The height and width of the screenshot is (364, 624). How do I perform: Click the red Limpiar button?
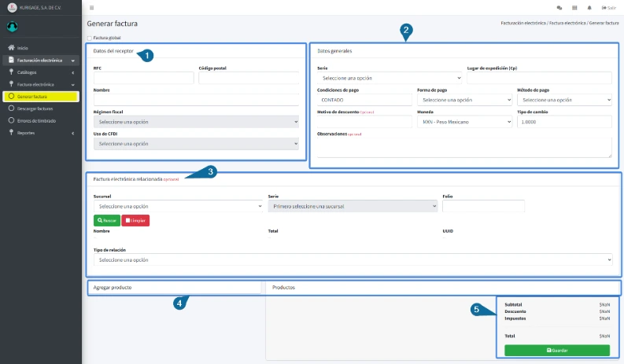click(135, 220)
